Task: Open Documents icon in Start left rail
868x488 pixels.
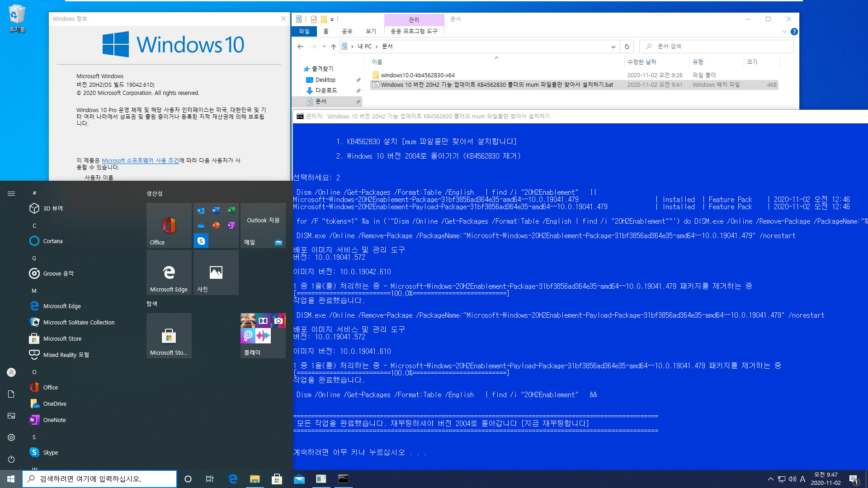Action: coord(11,394)
